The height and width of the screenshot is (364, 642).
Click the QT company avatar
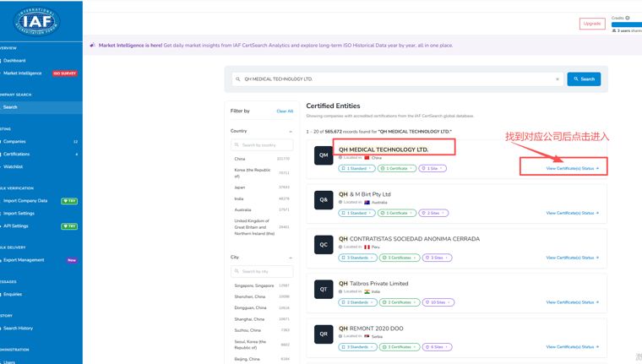[324, 289]
